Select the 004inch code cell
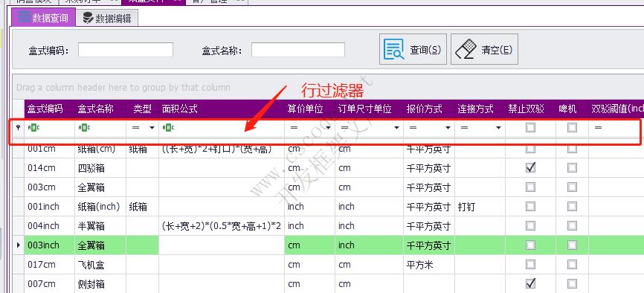Screen dimensions: 644x293 tap(49, 225)
